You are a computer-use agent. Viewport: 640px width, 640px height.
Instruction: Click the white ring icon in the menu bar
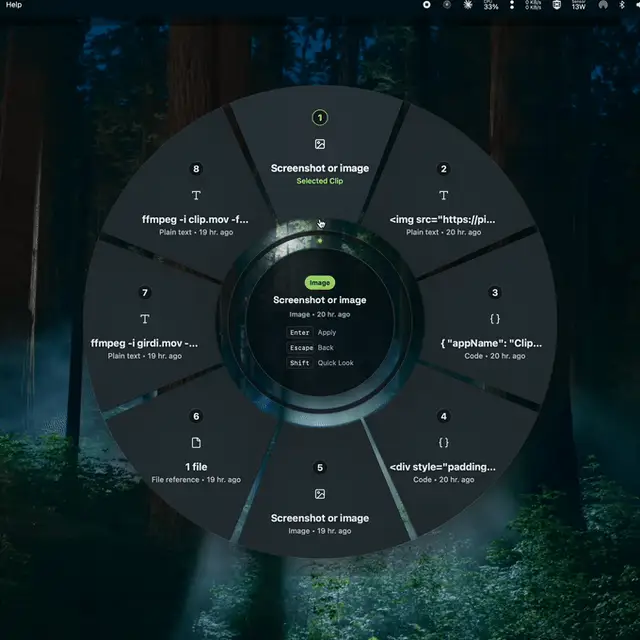(x=426, y=5)
